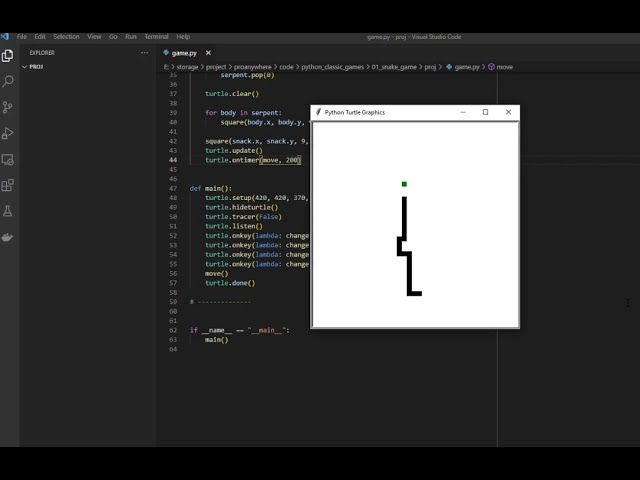Click the 01_snake_game breadcrumb segment
Screen dimensions: 640x480
[394, 67]
